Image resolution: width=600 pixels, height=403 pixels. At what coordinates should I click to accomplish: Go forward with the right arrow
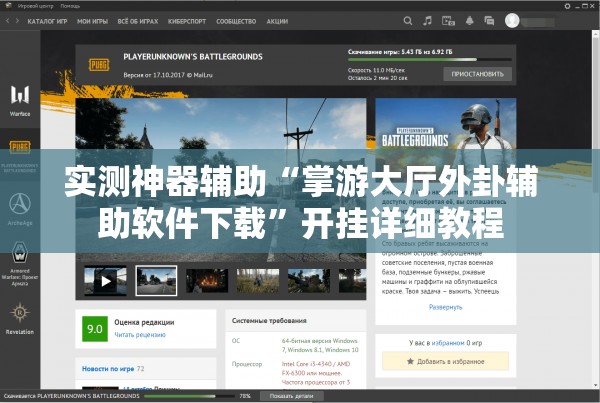[x=17, y=21]
